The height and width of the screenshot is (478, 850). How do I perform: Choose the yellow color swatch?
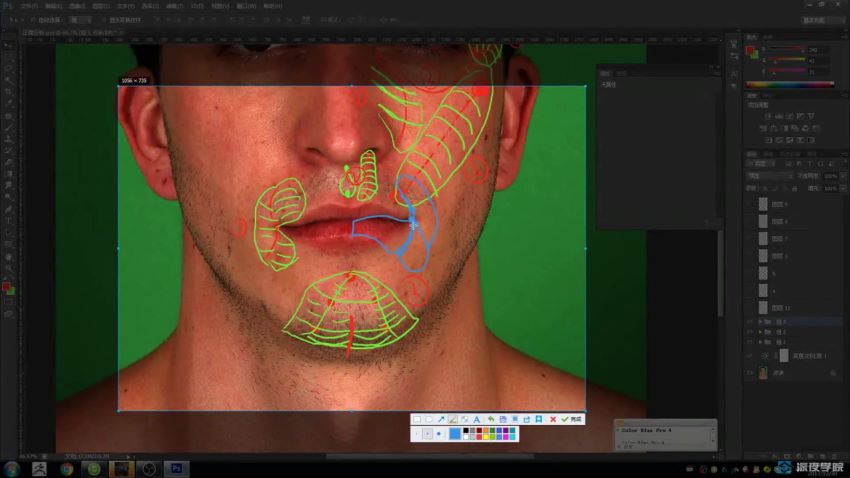pyautogui.click(x=486, y=437)
